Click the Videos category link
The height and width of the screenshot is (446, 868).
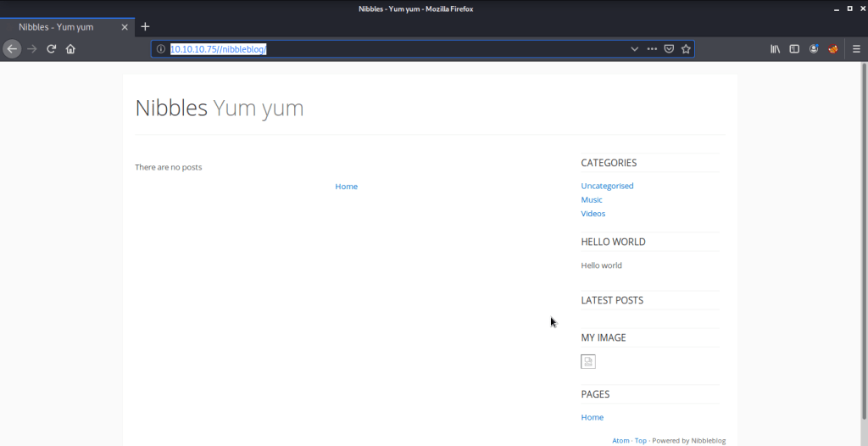(593, 214)
